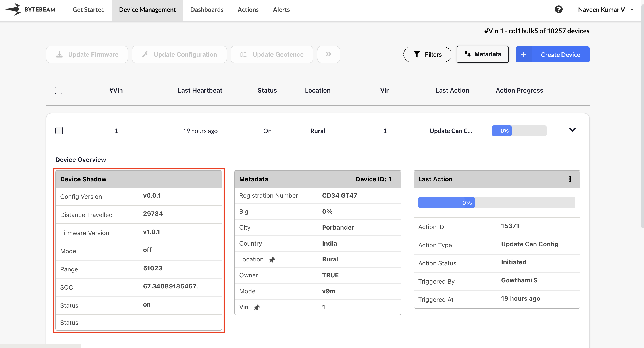Click the Location pin icon in Metadata
This screenshot has width=644, height=348.
(272, 259)
